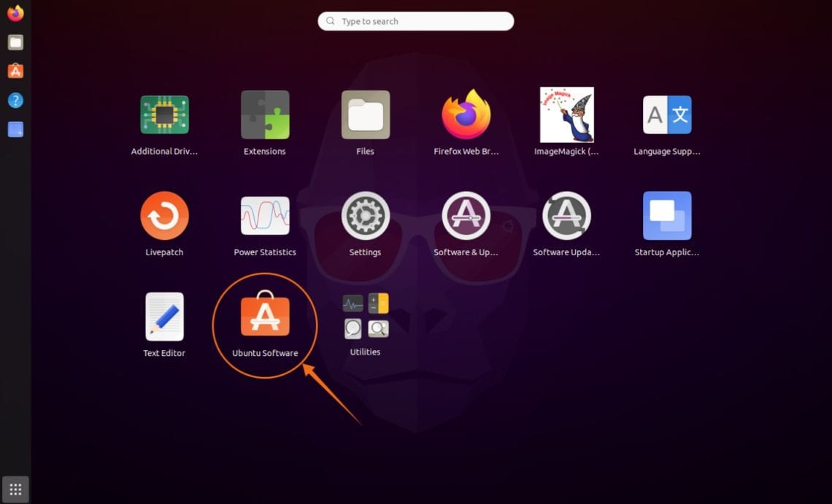Open Livepatch

[164, 216]
